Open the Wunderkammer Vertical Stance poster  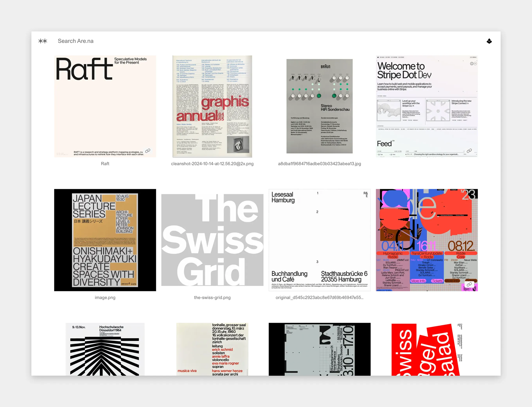pyautogui.click(x=319, y=349)
